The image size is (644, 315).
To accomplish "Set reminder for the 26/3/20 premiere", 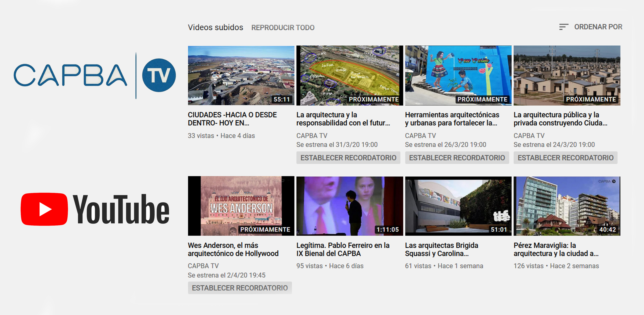I will (457, 158).
